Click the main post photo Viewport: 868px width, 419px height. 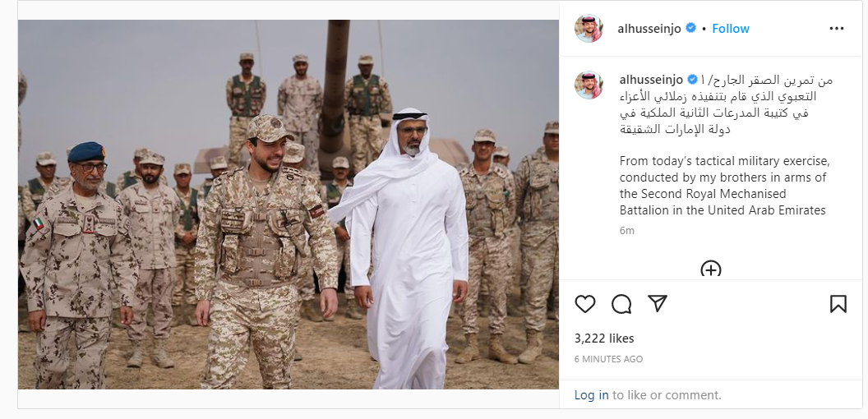click(288, 205)
